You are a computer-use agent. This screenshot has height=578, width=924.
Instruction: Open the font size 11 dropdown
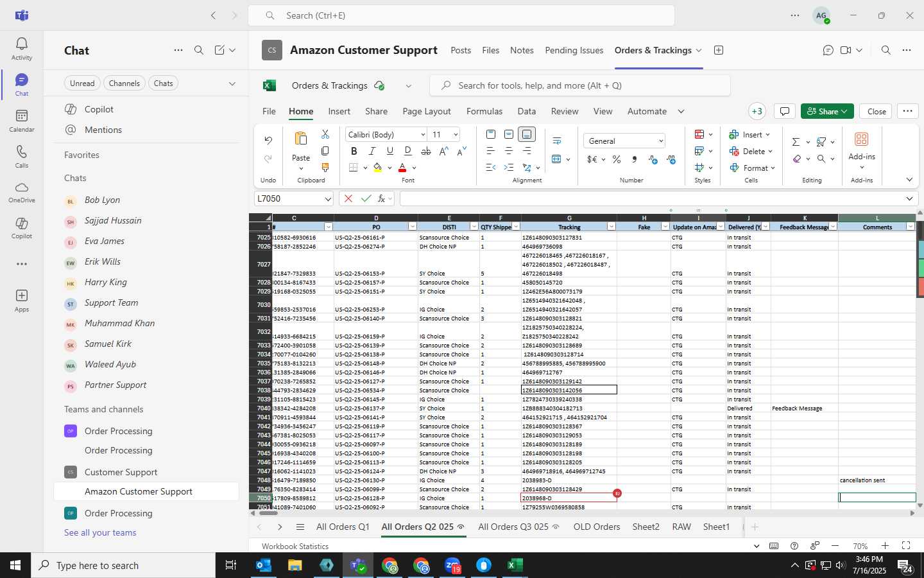(456, 134)
